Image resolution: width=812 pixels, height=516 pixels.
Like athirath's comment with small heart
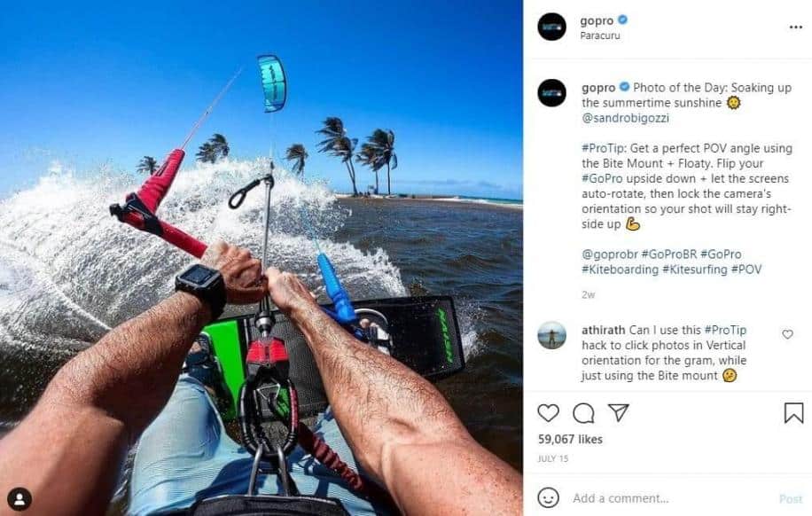pyautogui.click(x=788, y=334)
